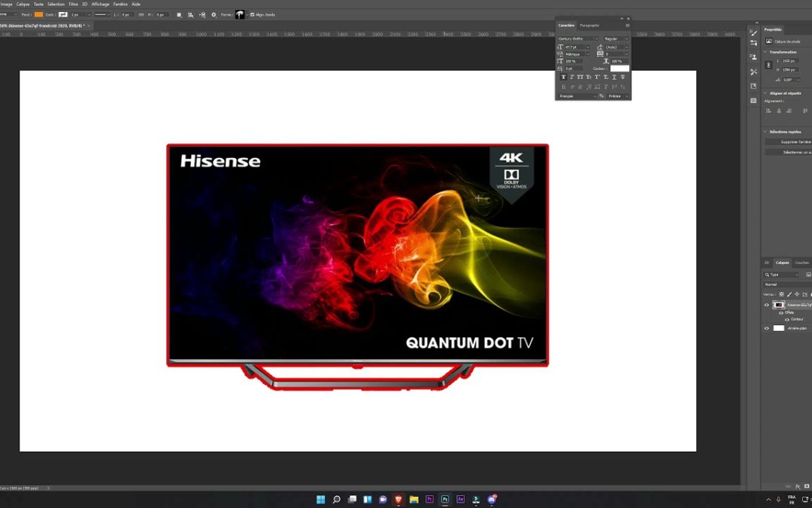Screen dimensions: 812x508
Task: Toggle visibility of the hisense TV layer
Action: coord(766,305)
